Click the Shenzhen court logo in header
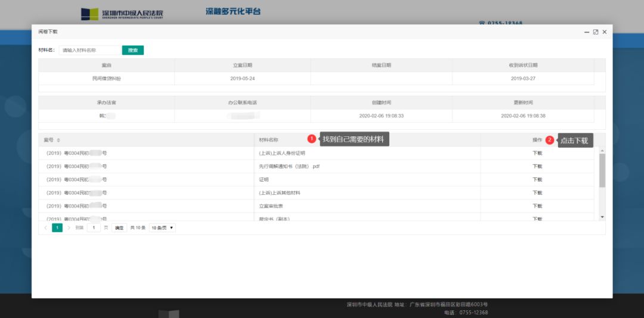Image resolution: width=644 pixels, height=318 pixels. coord(123,14)
